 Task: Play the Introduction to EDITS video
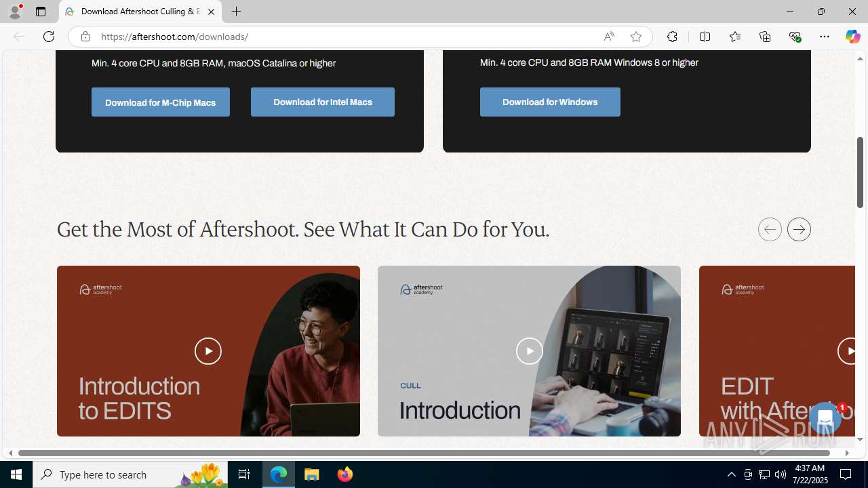(x=208, y=351)
